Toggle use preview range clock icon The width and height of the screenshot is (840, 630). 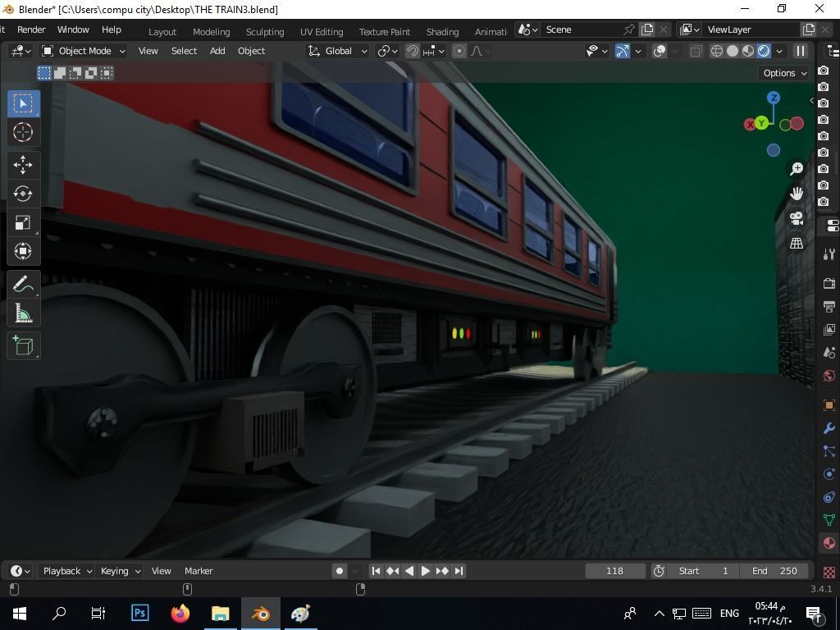(x=659, y=571)
